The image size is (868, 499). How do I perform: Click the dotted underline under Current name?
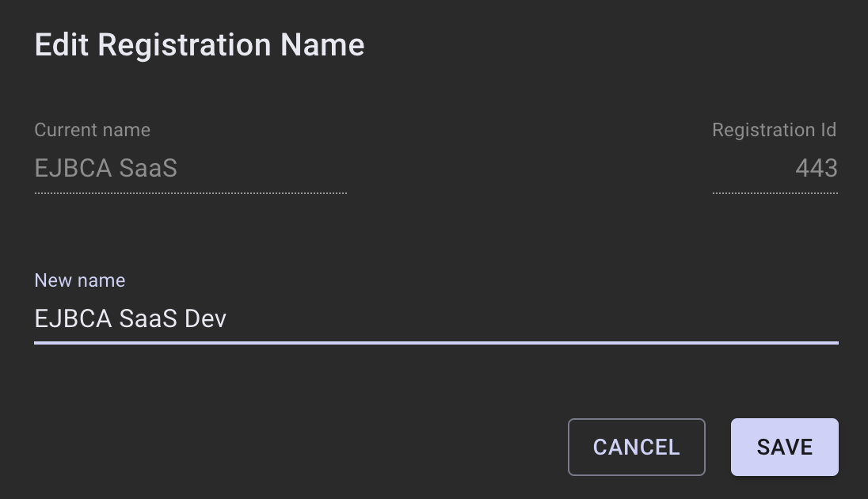tap(190, 192)
